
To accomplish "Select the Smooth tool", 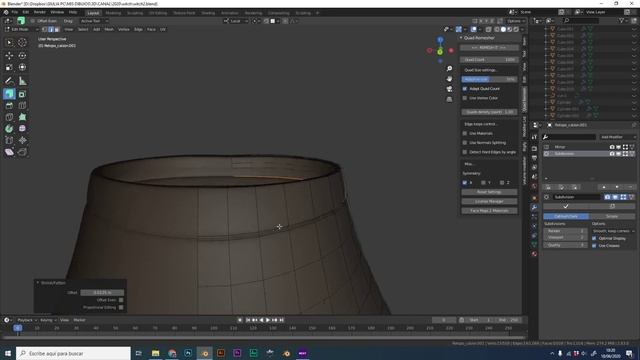I will click(x=22, y=129).
